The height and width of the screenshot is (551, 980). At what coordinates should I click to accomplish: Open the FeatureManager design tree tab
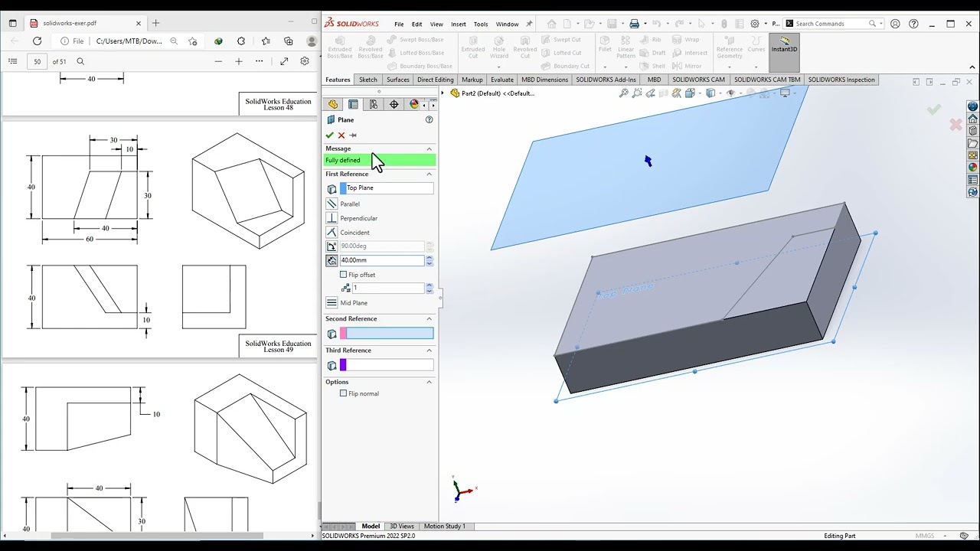coord(333,104)
